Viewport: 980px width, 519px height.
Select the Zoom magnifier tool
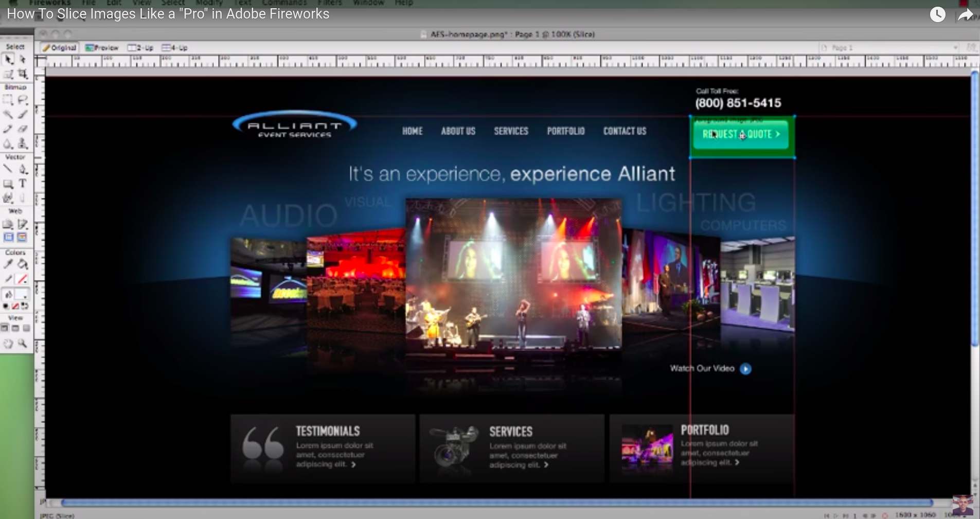pyautogui.click(x=23, y=344)
